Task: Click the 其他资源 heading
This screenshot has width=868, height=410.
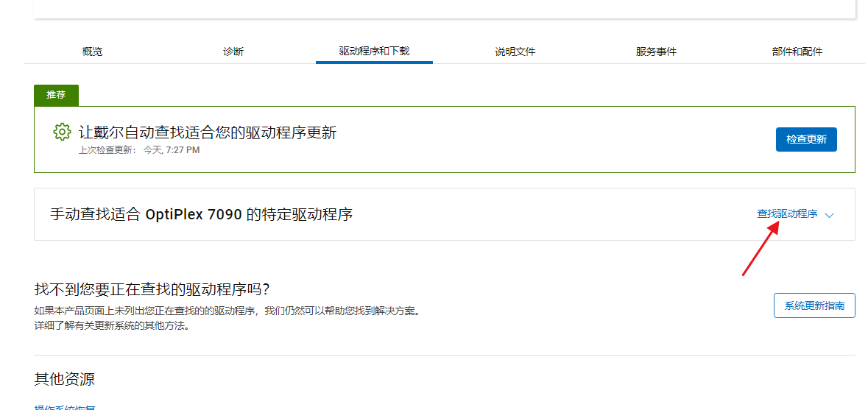Action: pos(64,379)
